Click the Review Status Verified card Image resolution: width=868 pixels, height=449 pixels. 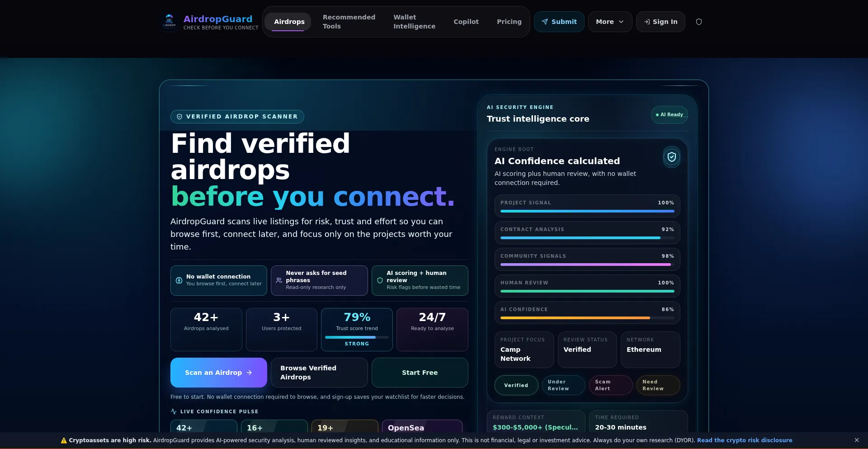pos(587,350)
